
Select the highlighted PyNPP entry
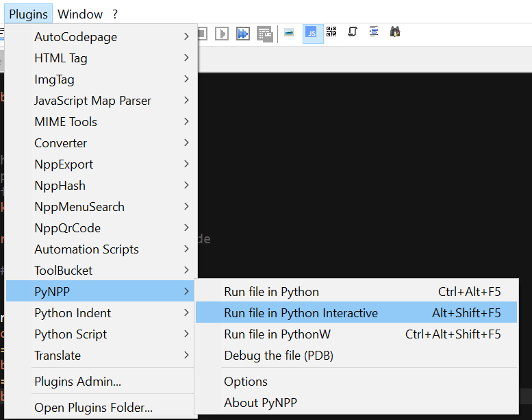[100, 291]
